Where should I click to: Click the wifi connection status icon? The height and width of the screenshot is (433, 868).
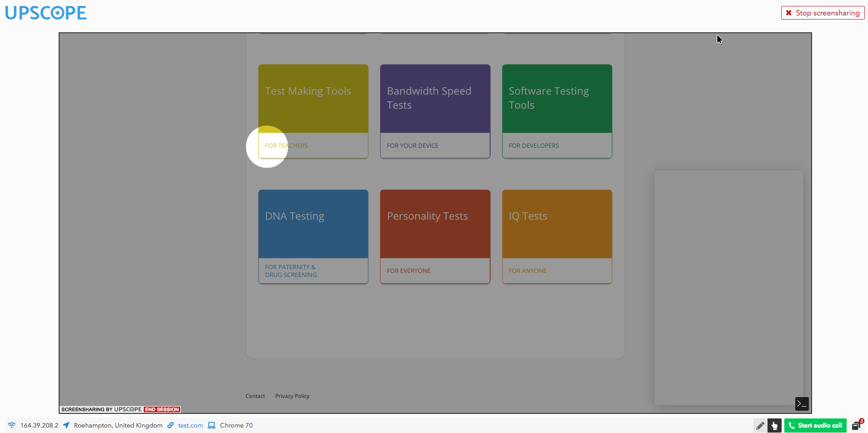coord(12,425)
